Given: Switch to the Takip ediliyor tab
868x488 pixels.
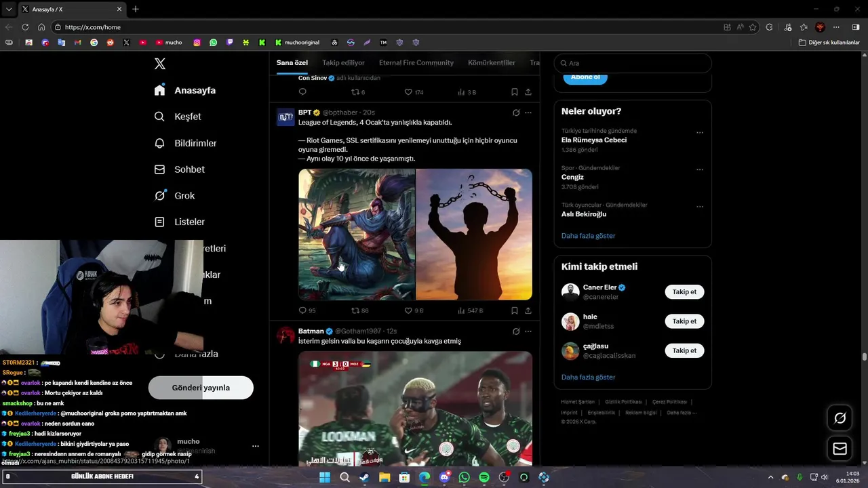Looking at the screenshot, I should [343, 63].
